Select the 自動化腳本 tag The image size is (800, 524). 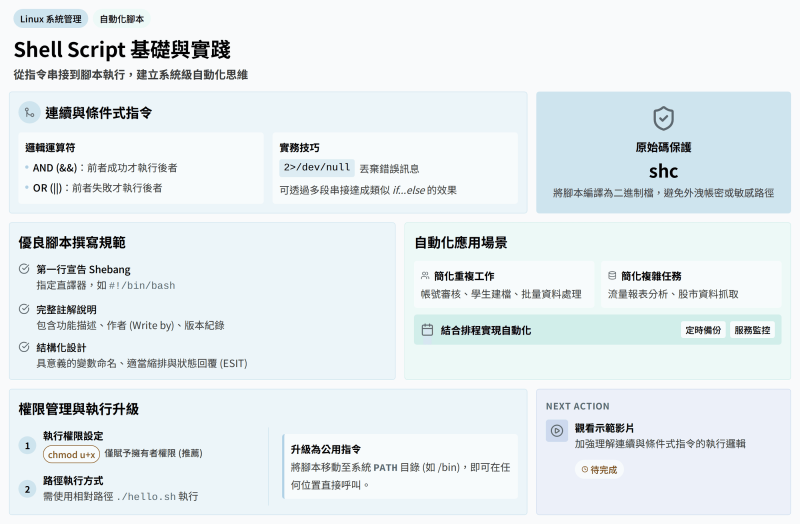click(x=121, y=19)
